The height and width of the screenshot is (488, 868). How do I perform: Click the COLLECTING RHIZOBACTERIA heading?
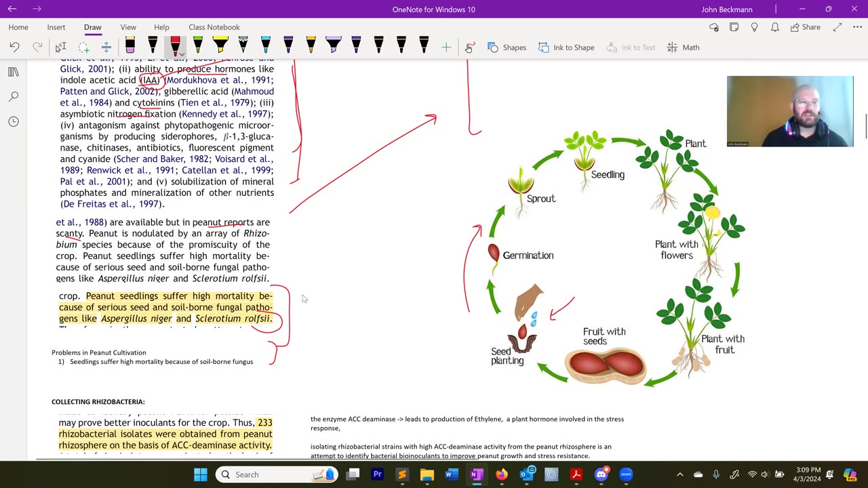[x=98, y=402]
